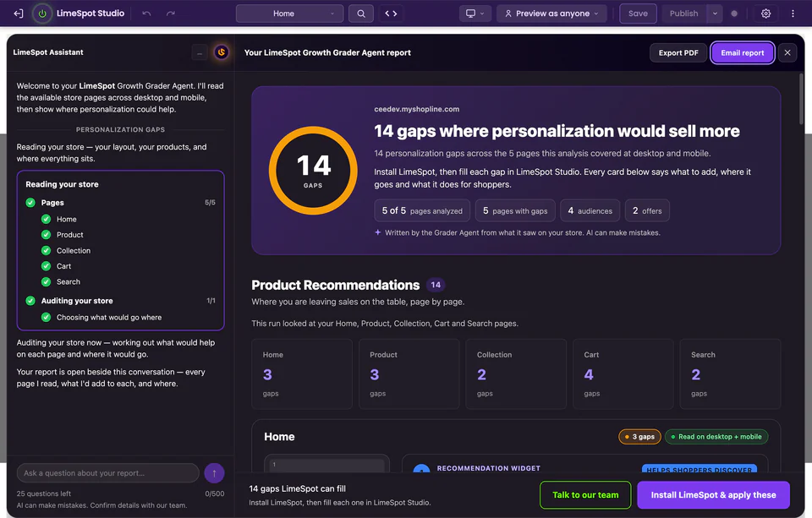This screenshot has width=812, height=518.
Task: Open the Preview as anyone dropdown
Action: (551, 14)
